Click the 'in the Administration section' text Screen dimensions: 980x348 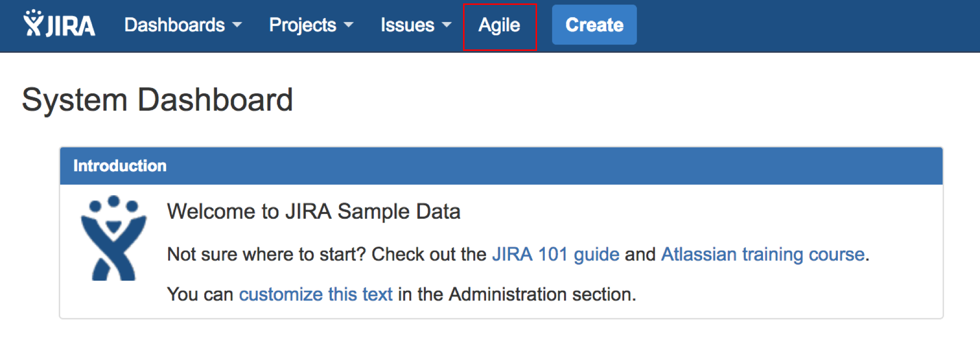pos(516,294)
